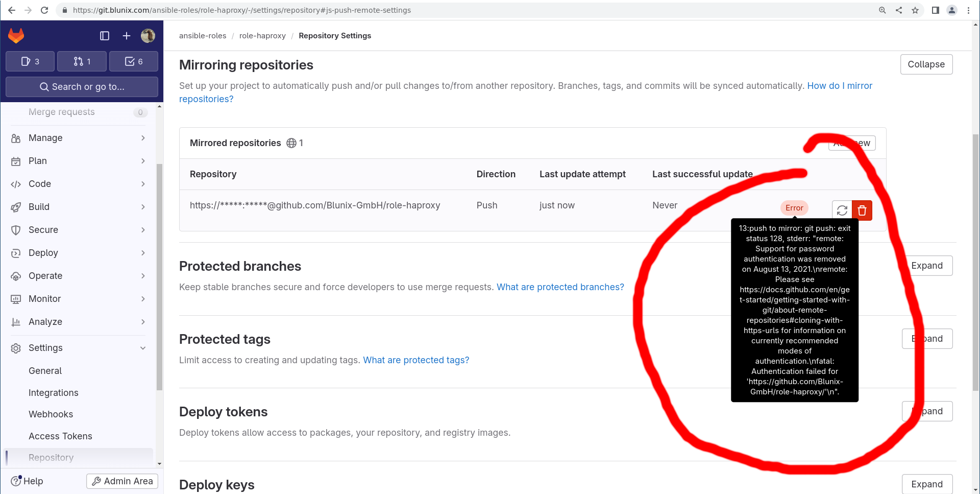Open assigned issues counter icon
980x494 pixels.
click(x=30, y=61)
